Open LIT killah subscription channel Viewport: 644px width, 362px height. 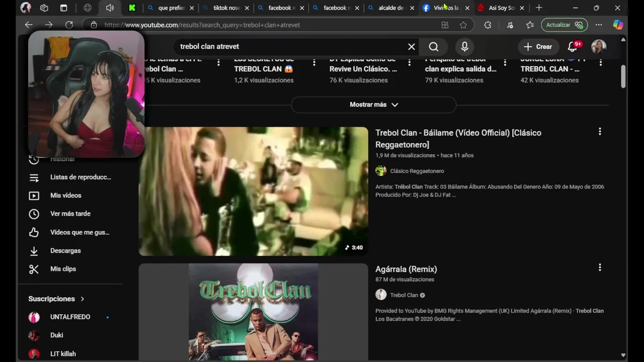click(x=70, y=354)
